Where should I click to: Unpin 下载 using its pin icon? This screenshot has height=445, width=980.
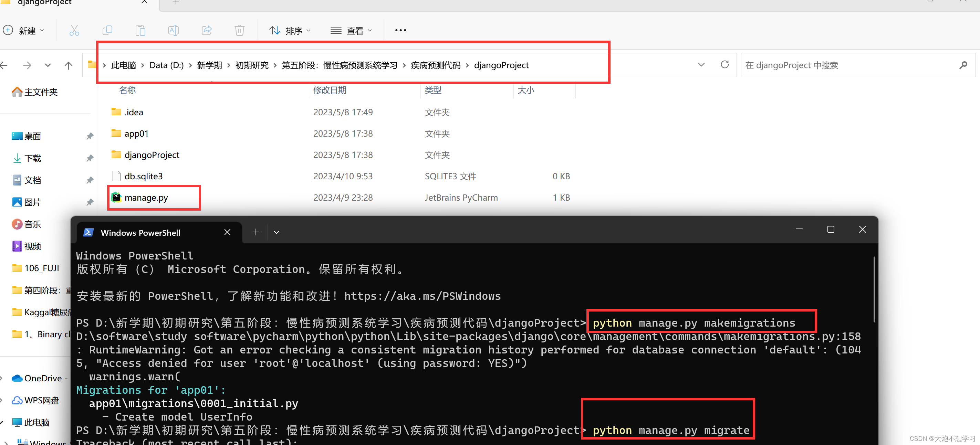coord(90,158)
